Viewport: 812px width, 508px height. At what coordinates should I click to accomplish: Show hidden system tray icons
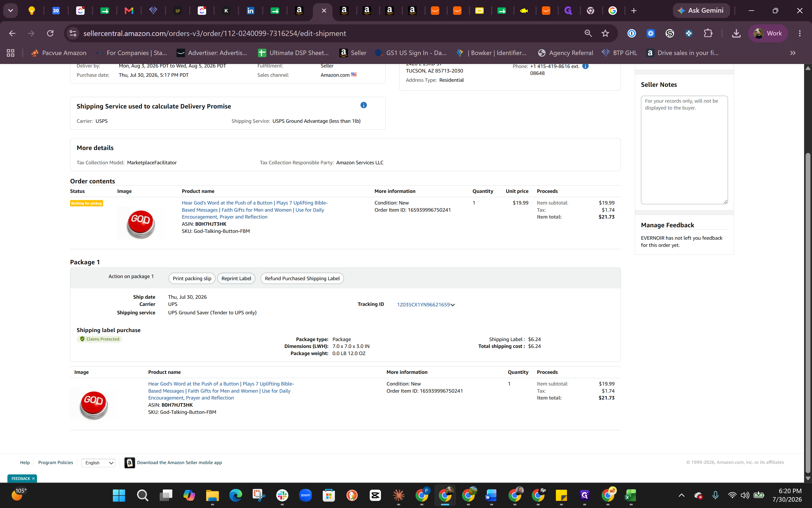point(681,495)
